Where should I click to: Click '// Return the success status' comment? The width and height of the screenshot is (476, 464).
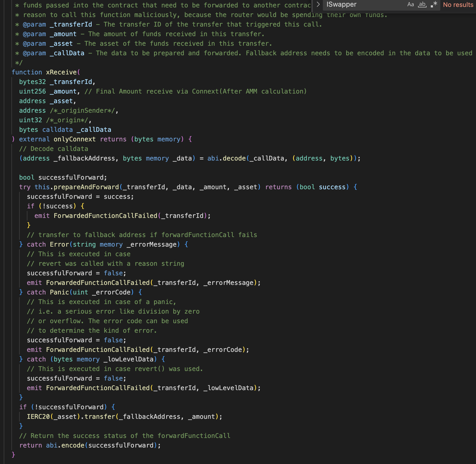pos(125,436)
